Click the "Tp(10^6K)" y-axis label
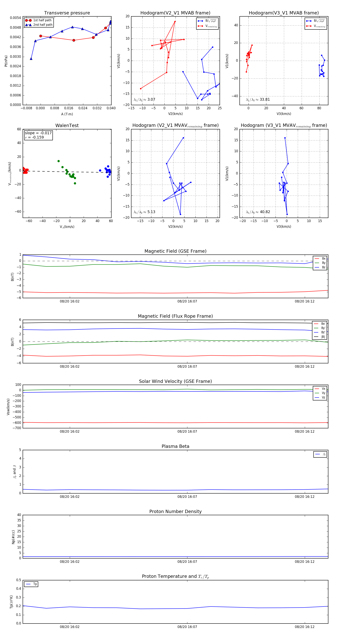Screen dimensions: 351x644 pyautogui.click(x=11, y=602)
